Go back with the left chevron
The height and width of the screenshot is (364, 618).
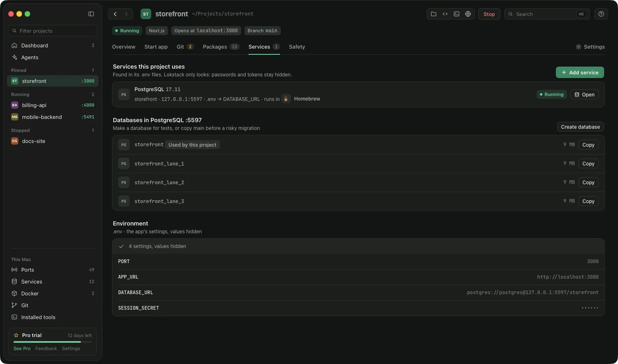(115, 14)
